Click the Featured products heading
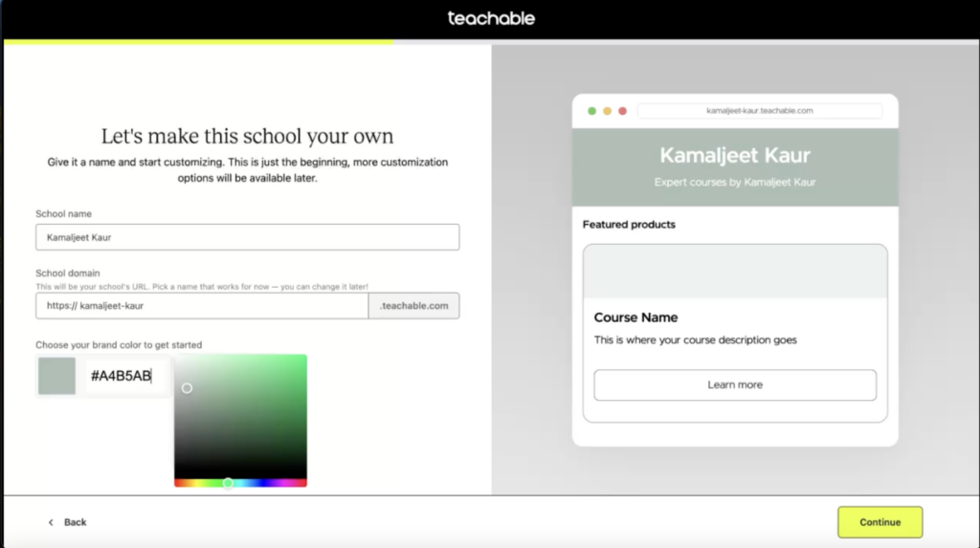This screenshot has width=980, height=548. click(629, 225)
